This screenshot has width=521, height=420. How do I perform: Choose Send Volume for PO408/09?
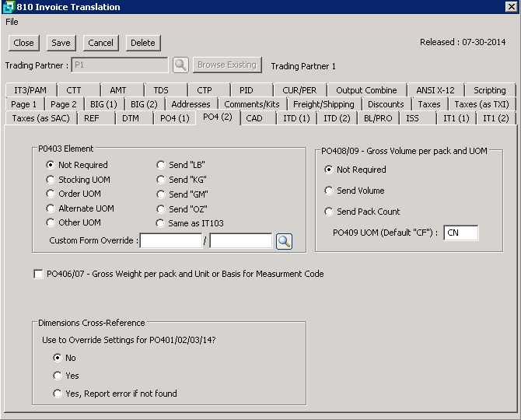pyautogui.click(x=329, y=191)
